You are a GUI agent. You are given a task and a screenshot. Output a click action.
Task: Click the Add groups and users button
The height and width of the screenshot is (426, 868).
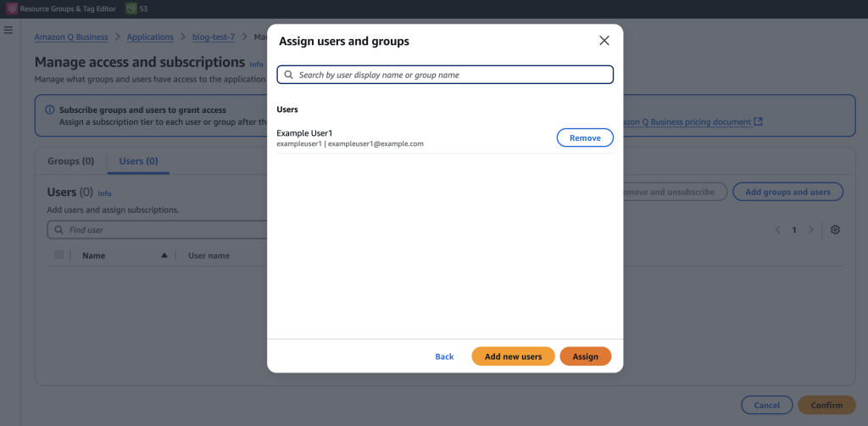pos(787,192)
